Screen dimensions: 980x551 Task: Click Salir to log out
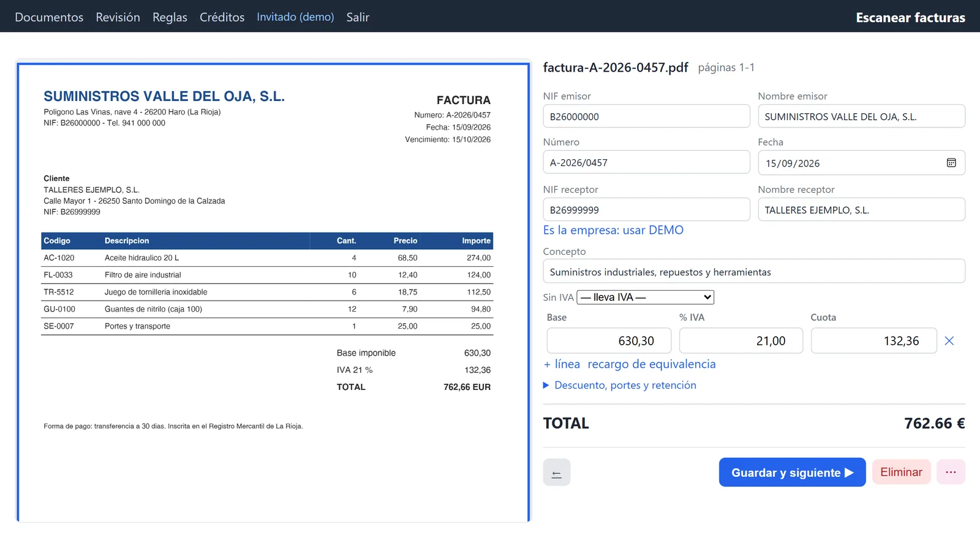[x=358, y=17]
